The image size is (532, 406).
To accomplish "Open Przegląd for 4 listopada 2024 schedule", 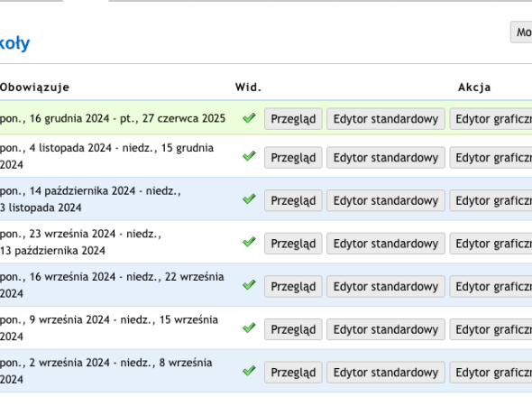I will [293, 158].
